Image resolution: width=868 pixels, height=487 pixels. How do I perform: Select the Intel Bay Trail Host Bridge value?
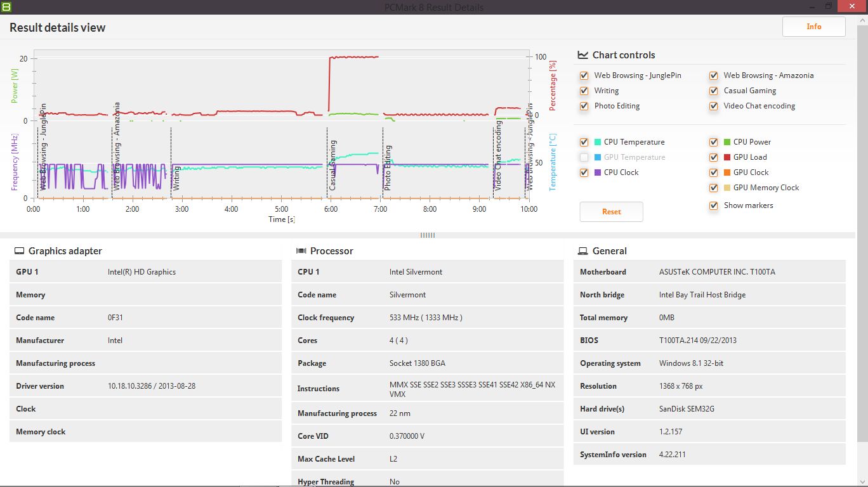pyautogui.click(x=702, y=295)
